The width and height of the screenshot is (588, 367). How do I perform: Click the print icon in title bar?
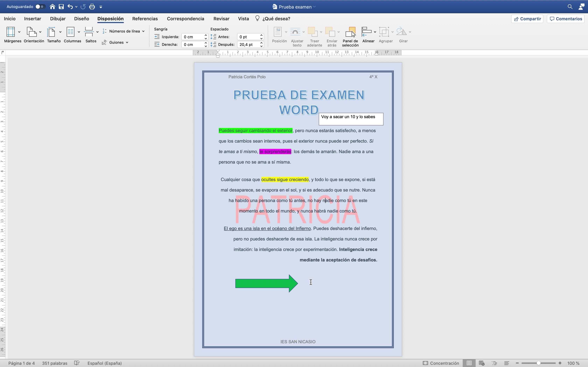pos(92,7)
